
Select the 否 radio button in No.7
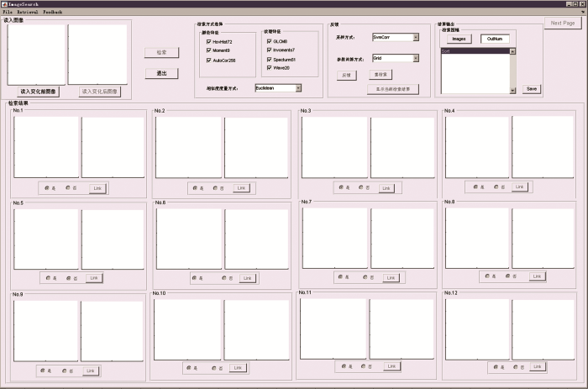pyautogui.click(x=365, y=277)
